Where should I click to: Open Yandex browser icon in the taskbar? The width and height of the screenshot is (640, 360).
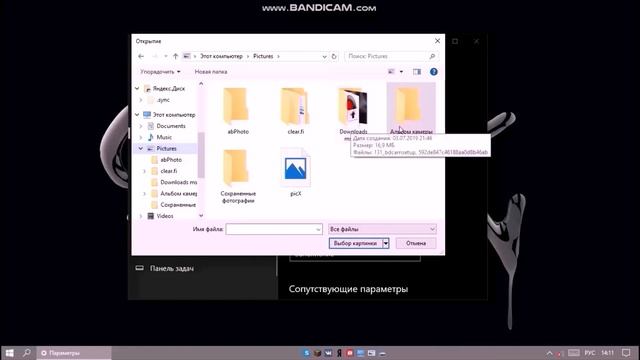click(339, 353)
